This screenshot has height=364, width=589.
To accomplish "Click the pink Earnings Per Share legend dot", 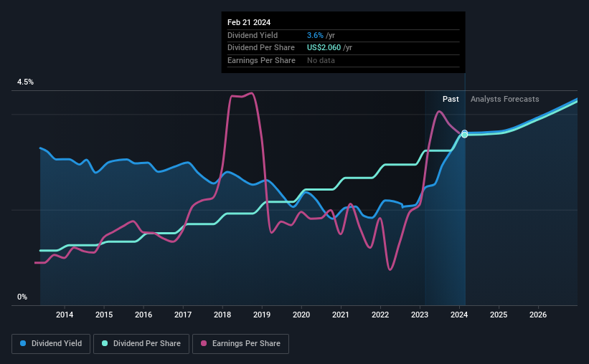I will [x=204, y=343].
